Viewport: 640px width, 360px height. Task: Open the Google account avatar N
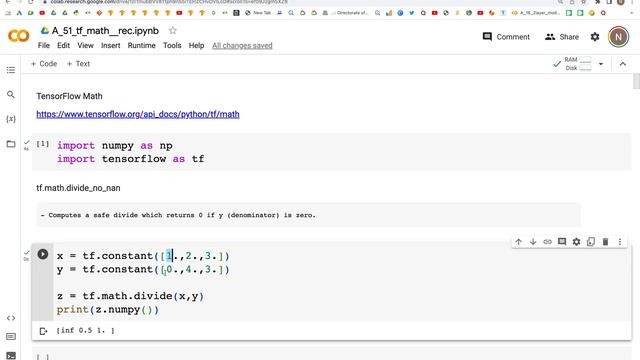[x=618, y=37]
